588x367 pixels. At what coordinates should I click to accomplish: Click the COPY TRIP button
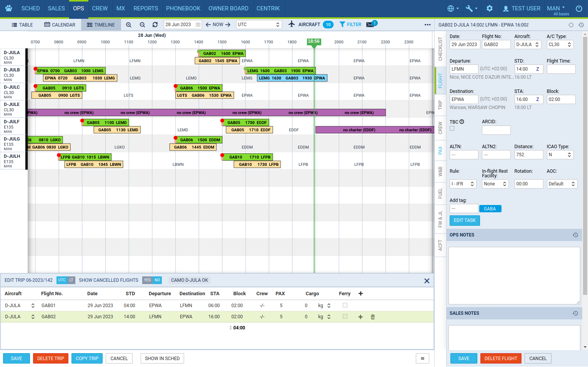(87, 358)
